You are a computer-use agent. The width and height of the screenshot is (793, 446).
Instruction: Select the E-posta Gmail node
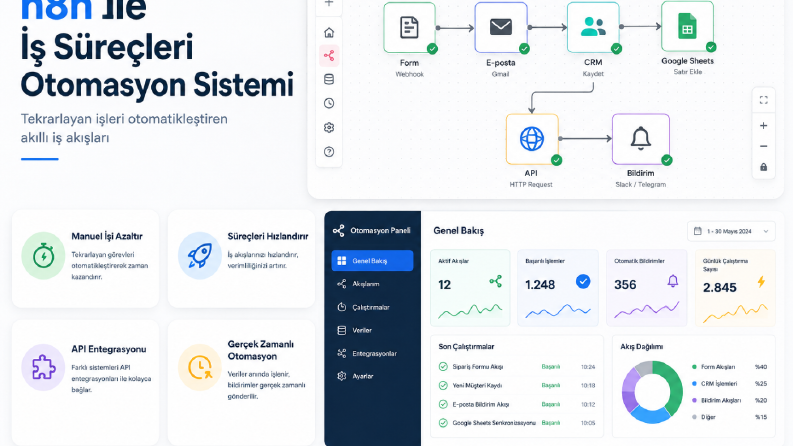point(501,28)
